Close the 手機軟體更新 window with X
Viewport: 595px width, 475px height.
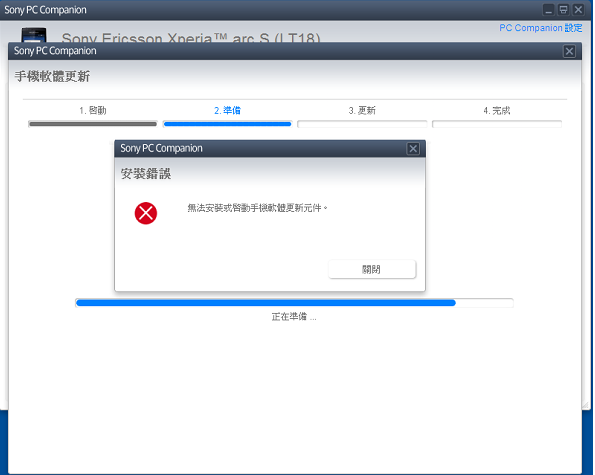[x=569, y=51]
